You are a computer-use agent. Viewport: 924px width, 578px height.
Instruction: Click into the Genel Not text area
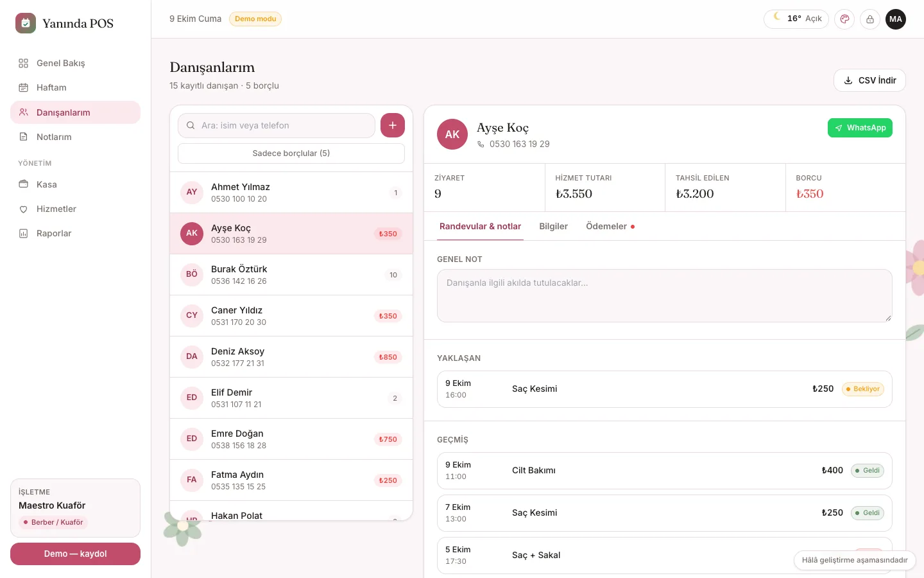click(x=664, y=295)
